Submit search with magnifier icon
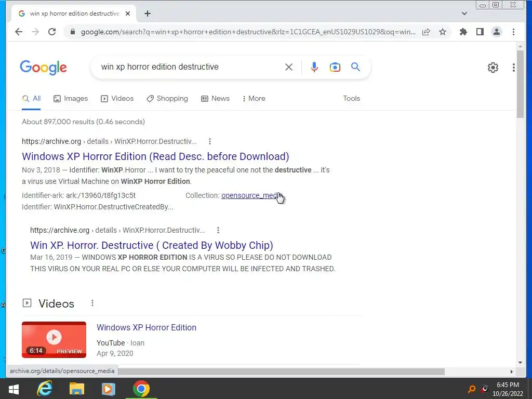The width and height of the screenshot is (532, 399). tap(355, 67)
